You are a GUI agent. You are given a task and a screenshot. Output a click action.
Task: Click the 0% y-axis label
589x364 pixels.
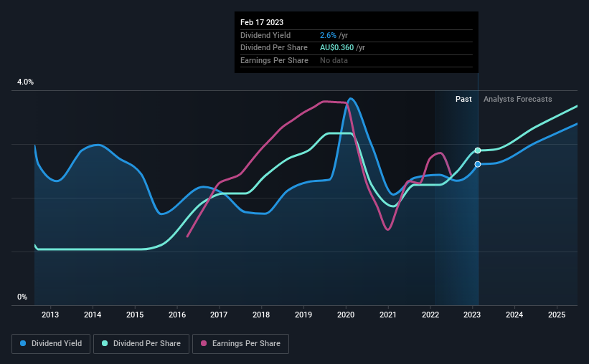[x=22, y=297]
